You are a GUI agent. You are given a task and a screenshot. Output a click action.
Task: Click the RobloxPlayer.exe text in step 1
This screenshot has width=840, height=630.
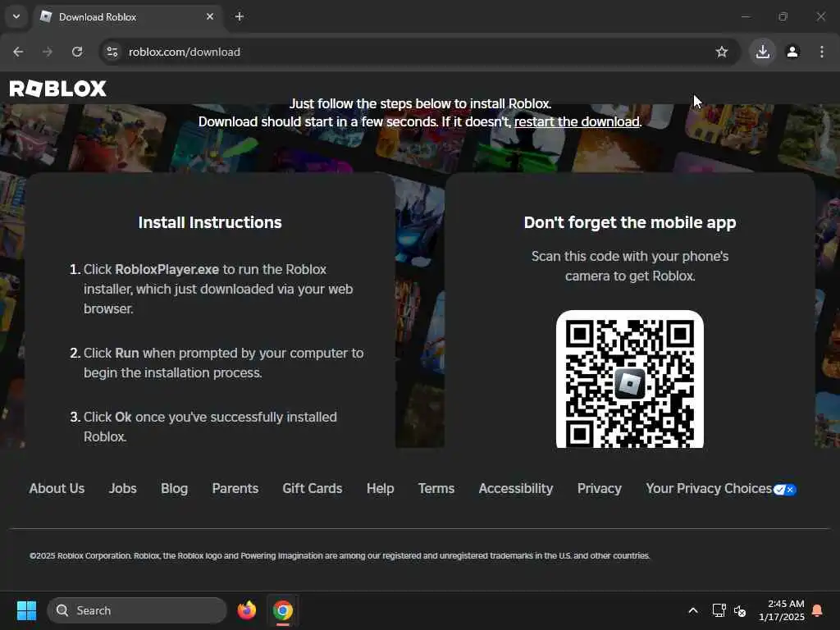(x=167, y=269)
